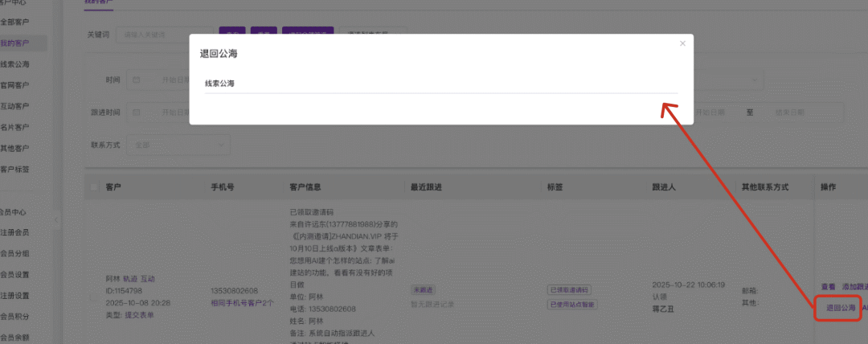The height and width of the screenshot is (344, 868).
Task: Toggle the header select-all checkbox
Action: [94, 187]
